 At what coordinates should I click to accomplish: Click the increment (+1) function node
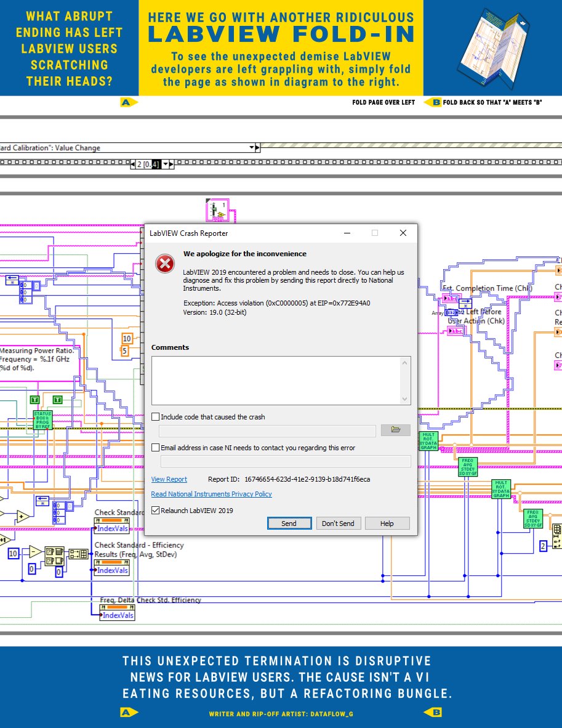click(x=5, y=540)
